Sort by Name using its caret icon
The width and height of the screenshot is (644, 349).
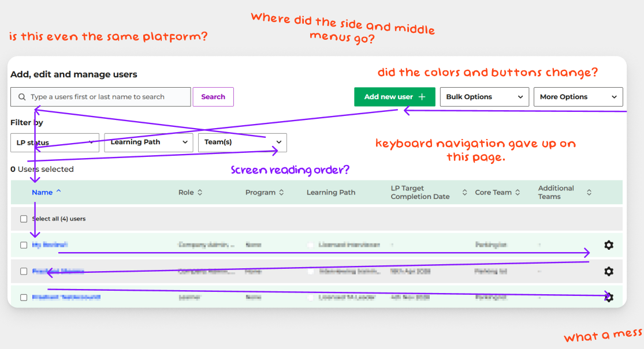(x=59, y=191)
